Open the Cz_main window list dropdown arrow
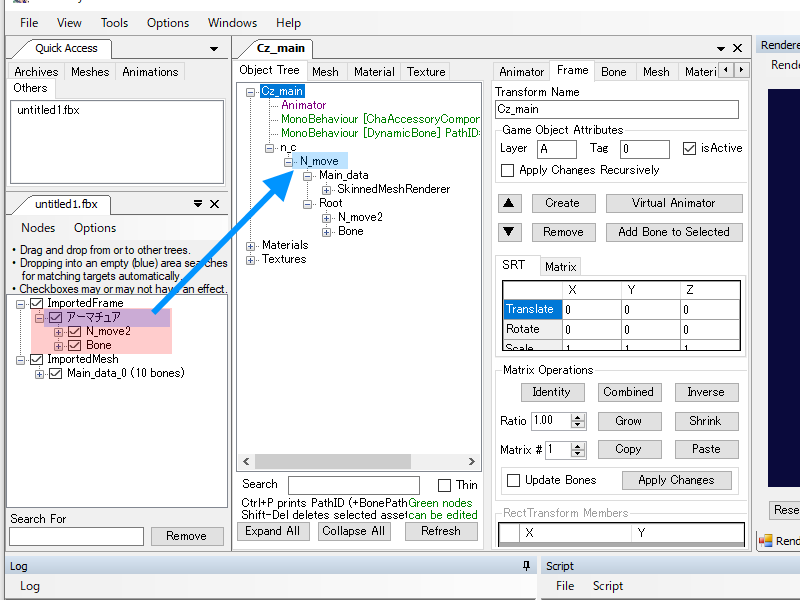 coord(720,48)
